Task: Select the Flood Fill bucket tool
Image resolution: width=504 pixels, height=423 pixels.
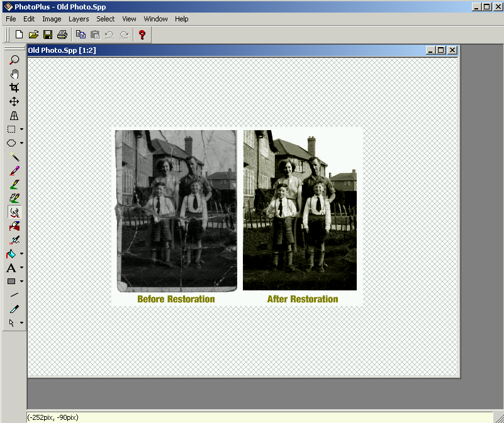Action: click(x=11, y=254)
